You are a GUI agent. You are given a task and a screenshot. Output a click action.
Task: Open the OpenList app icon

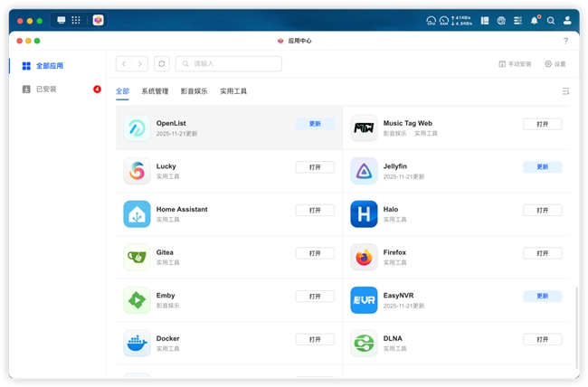pos(137,127)
